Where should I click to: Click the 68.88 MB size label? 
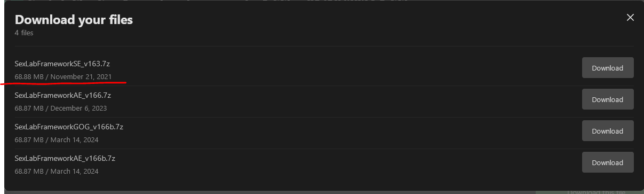pyautogui.click(x=29, y=76)
